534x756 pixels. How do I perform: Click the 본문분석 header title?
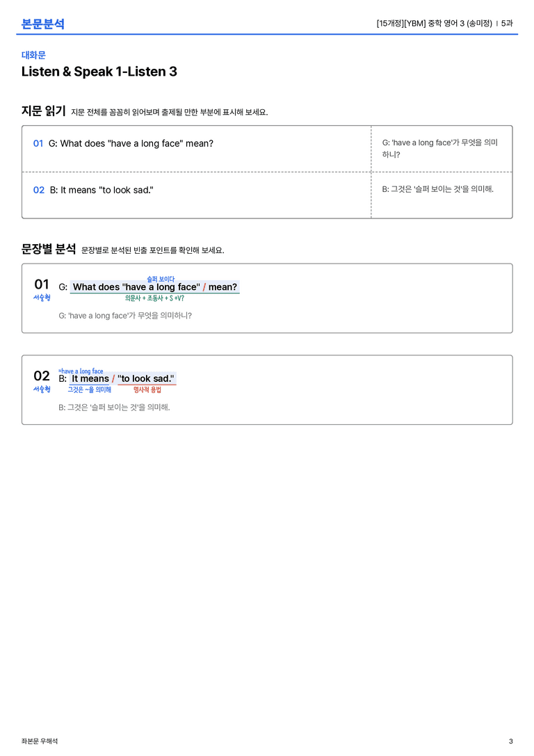tap(43, 24)
